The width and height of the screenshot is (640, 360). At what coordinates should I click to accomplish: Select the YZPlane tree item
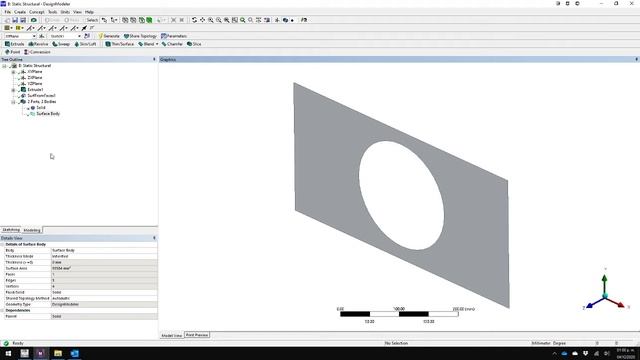pos(35,84)
